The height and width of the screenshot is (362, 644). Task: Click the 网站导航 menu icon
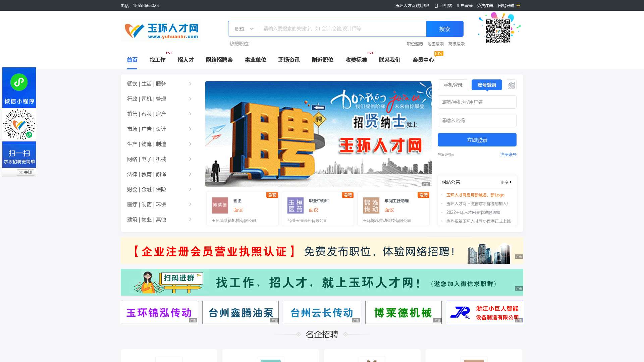pos(518,6)
